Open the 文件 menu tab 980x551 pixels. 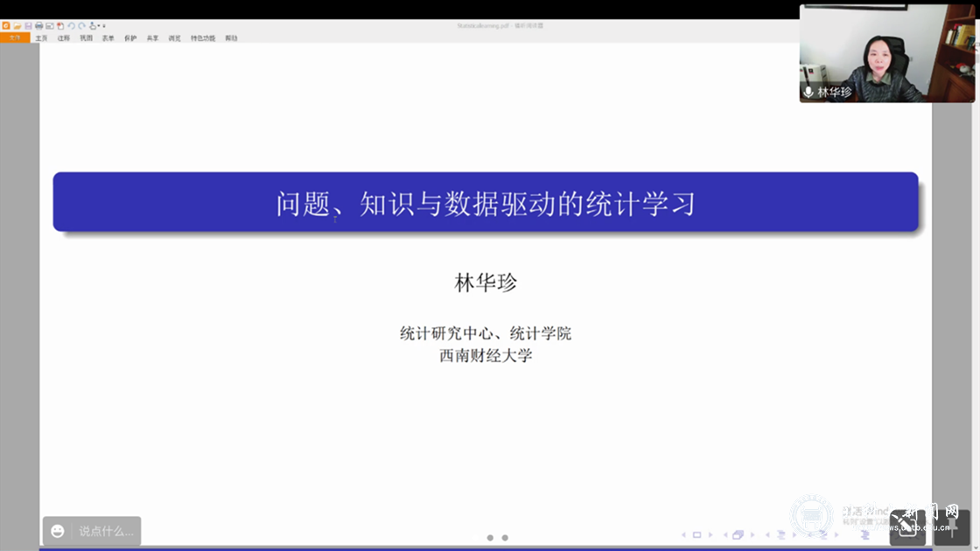pyautogui.click(x=16, y=38)
